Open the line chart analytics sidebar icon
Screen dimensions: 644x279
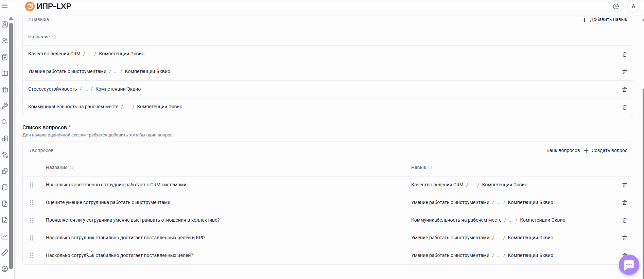[5, 236]
